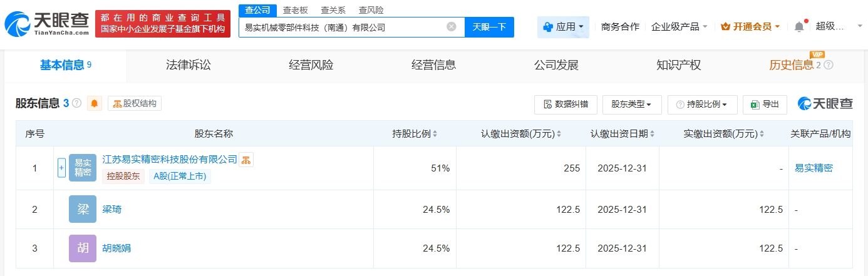868x276 pixels.
Task: Open 股东类型 filter dropdown
Action: (631, 105)
